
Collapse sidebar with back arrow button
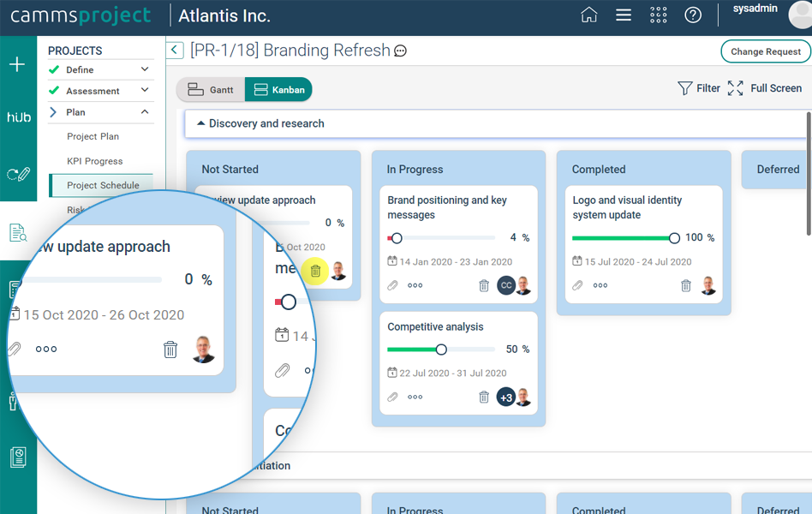click(175, 51)
